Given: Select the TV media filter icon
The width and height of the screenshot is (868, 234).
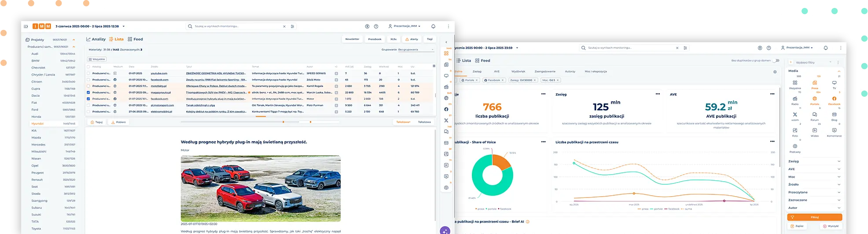Looking at the screenshot, I should click(x=834, y=83).
